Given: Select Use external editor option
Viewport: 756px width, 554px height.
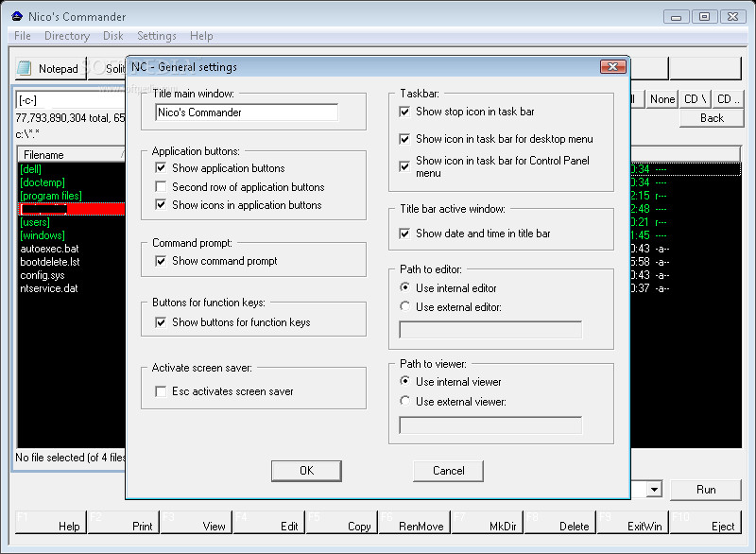Looking at the screenshot, I should [x=405, y=306].
